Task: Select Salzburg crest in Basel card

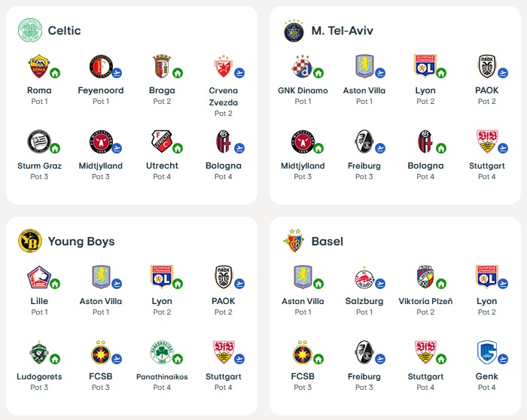Action: tap(364, 277)
